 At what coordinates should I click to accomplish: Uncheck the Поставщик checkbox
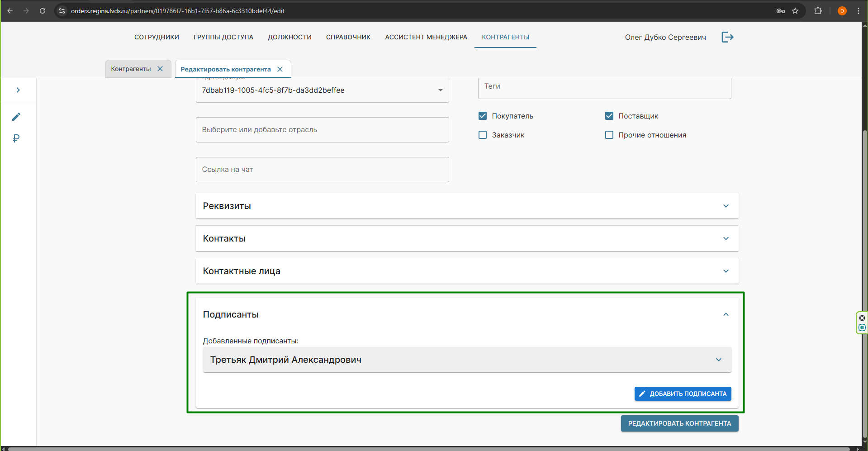pyautogui.click(x=609, y=116)
